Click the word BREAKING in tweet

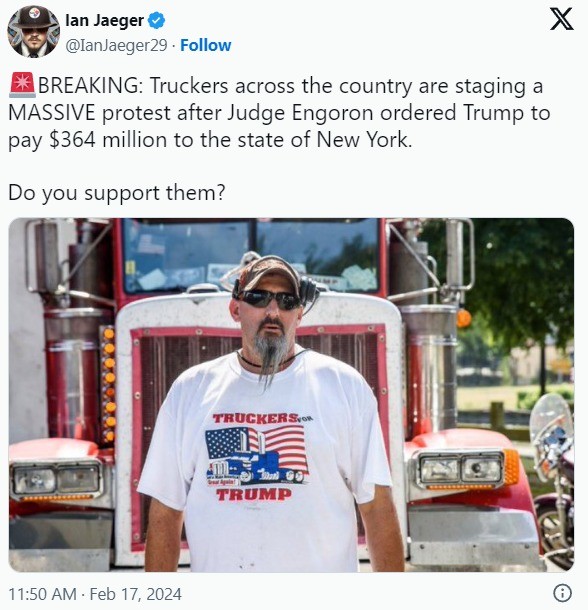point(88,86)
